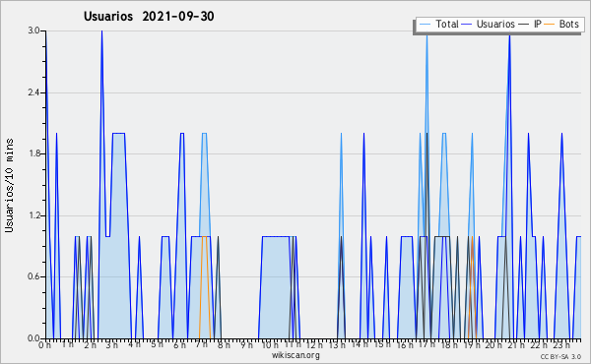Click the y-axis label "Usuarios/10 mins"
The width and height of the screenshot is (591, 364).
9,185
